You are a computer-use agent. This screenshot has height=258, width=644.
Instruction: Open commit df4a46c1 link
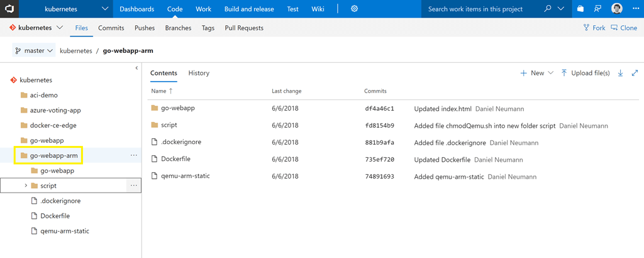click(379, 108)
